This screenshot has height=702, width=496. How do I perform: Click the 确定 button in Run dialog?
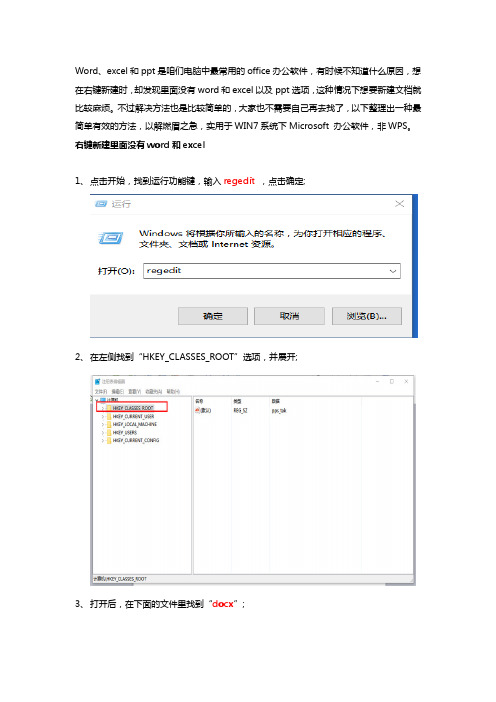[213, 316]
